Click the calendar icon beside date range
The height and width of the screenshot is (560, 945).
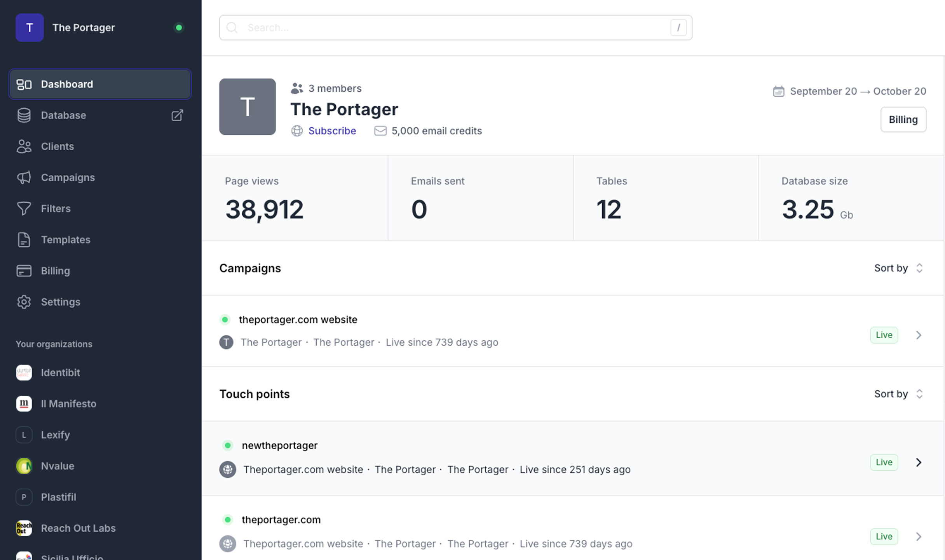click(778, 91)
